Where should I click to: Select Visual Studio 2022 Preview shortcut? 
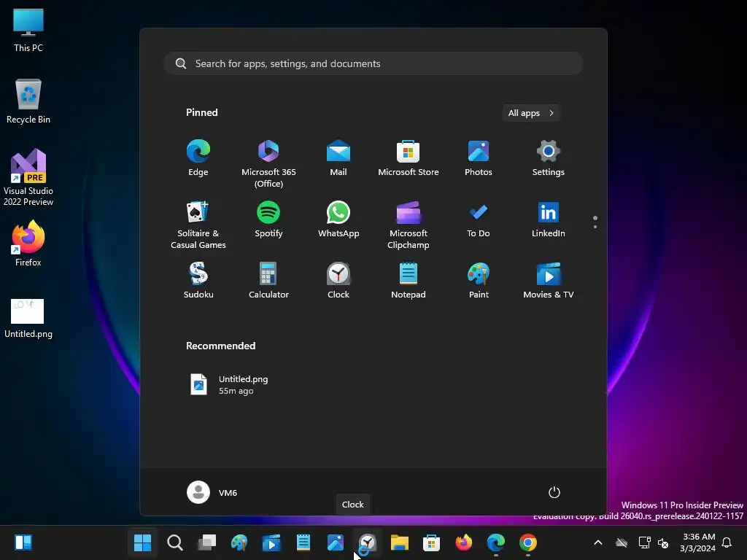[28, 177]
